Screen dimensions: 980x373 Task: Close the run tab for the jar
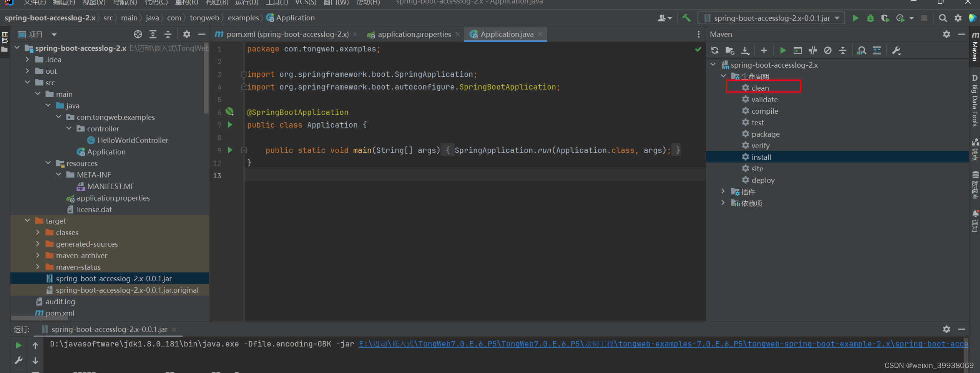174,330
